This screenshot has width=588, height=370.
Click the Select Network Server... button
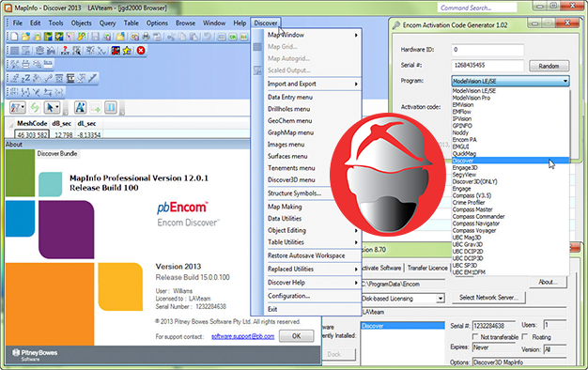488,298
